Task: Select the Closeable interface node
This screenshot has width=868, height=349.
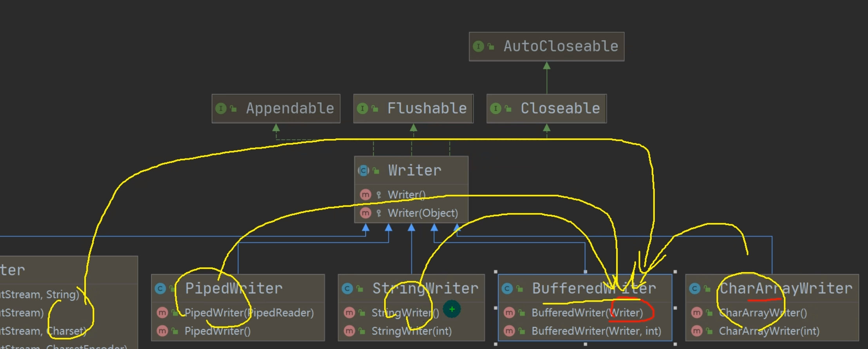Action: click(x=546, y=108)
